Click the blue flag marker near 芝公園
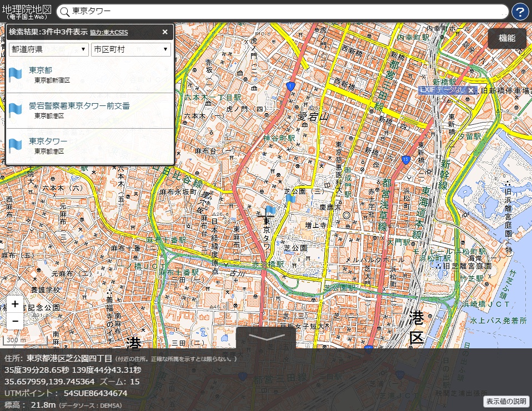The height and width of the screenshot is (411, 532). pyautogui.click(x=290, y=199)
